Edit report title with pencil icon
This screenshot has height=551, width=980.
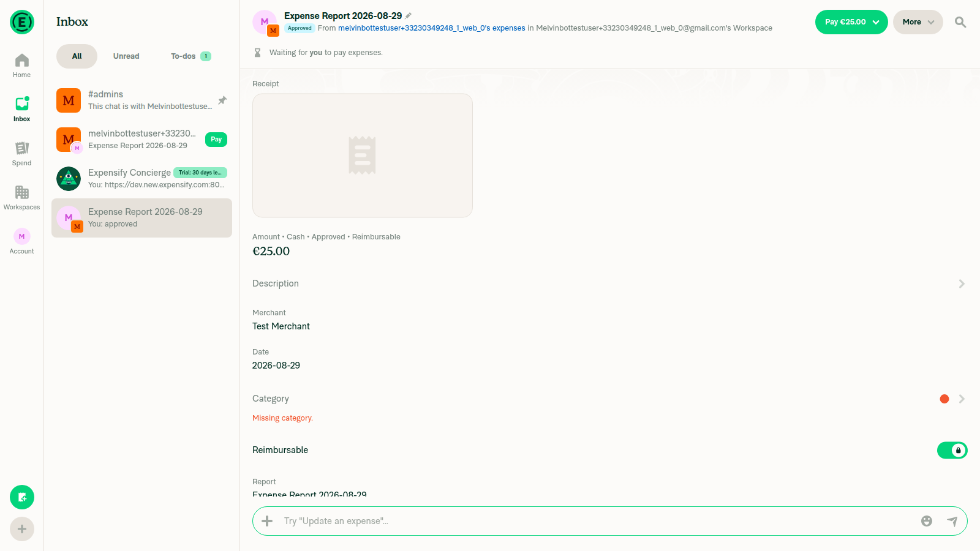[x=409, y=16]
